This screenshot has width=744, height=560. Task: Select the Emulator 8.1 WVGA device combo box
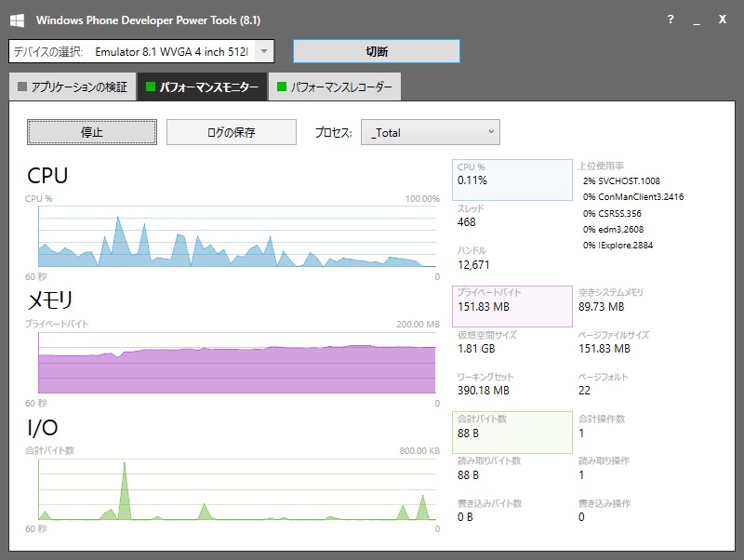click(141, 51)
